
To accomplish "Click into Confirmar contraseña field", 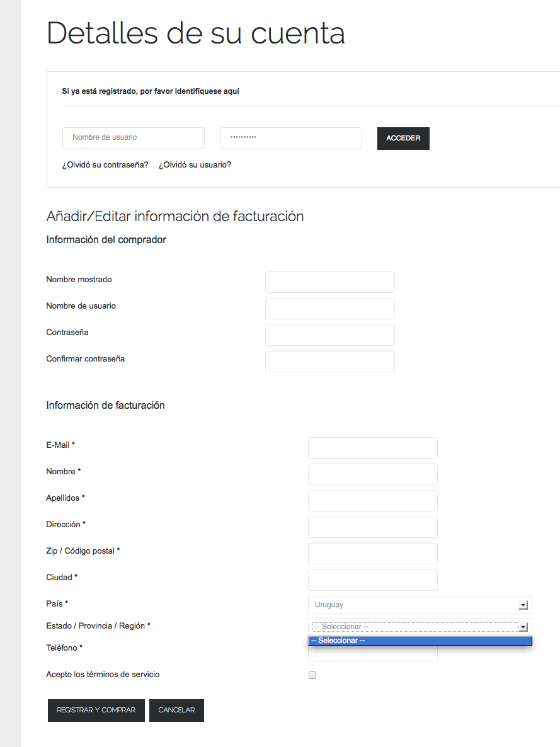I will pyautogui.click(x=330, y=362).
